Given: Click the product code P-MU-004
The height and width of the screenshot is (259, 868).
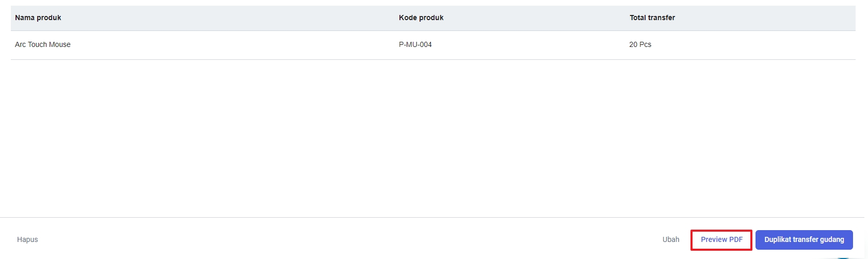Looking at the screenshot, I should click(415, 44).
